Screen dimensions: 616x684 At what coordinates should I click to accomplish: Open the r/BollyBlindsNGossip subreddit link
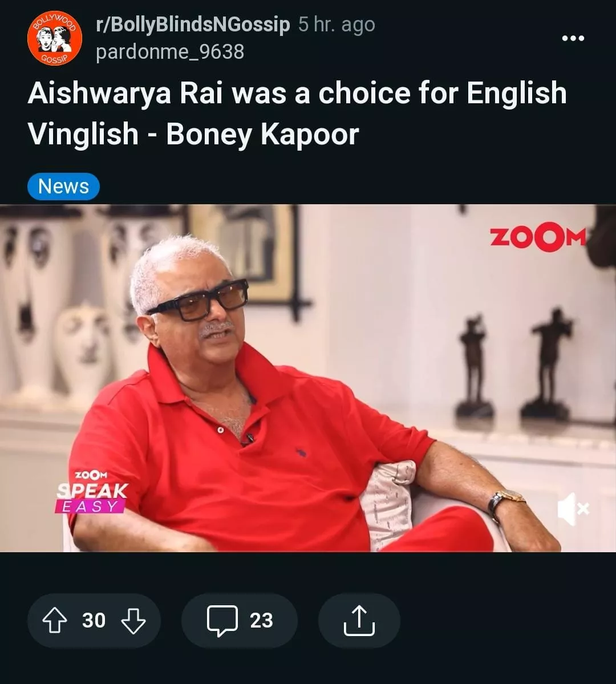coord(193,24)
